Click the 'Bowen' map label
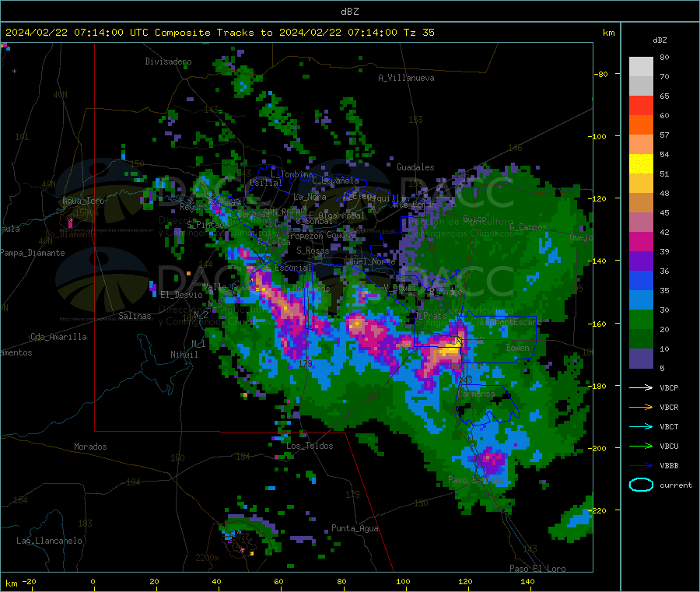 518,347
